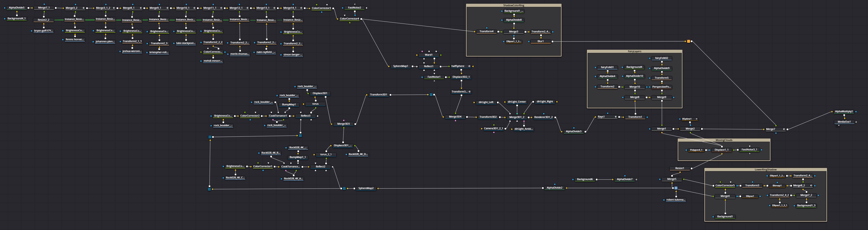The height and width of the screenshot is (230, 868).
Task: Select the Transform4 node in ShadowColorRing
Action: [487, 31]
